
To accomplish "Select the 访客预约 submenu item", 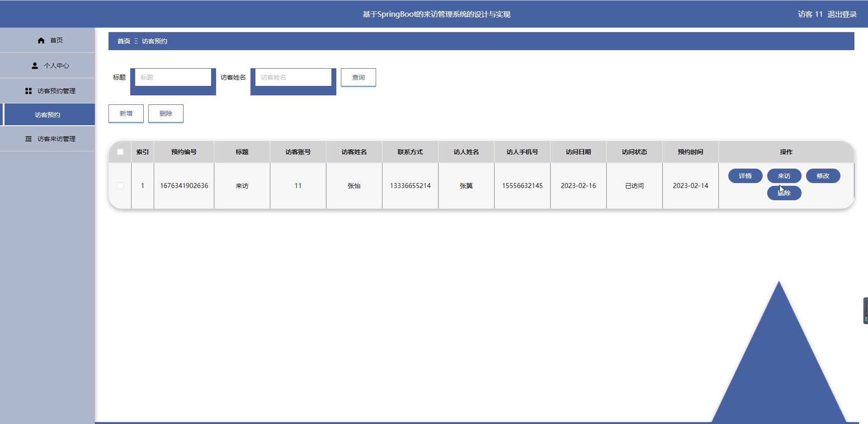I will click(47, 115).
